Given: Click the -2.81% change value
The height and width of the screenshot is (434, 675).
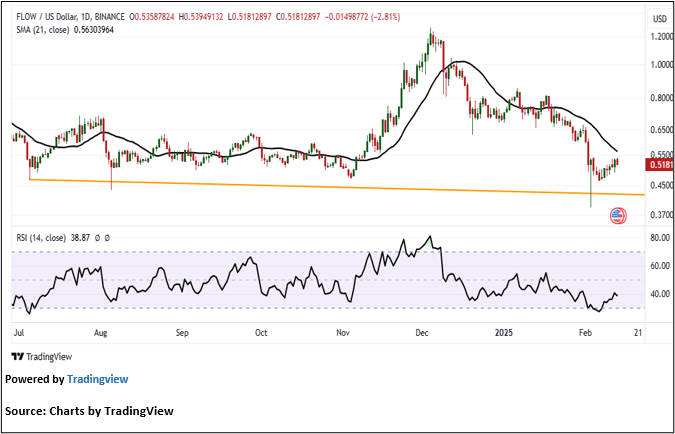Looking at the screenshot, I should pos(387,17).
